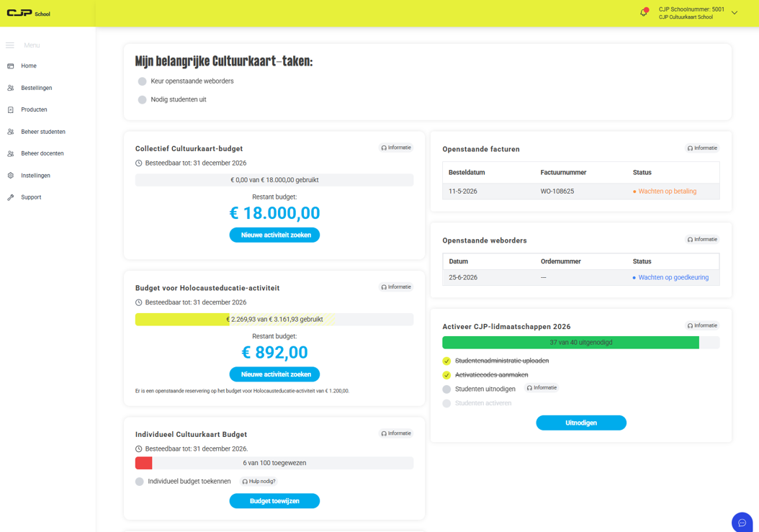Select weborder date 25-6-2026
The width and height of the screenshot is (759, 532).
[463, 277]
